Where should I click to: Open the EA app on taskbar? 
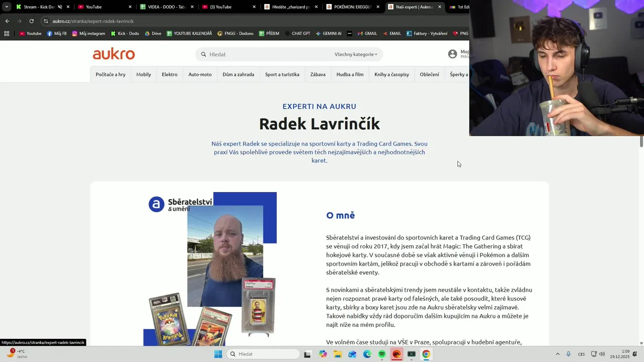396,354
